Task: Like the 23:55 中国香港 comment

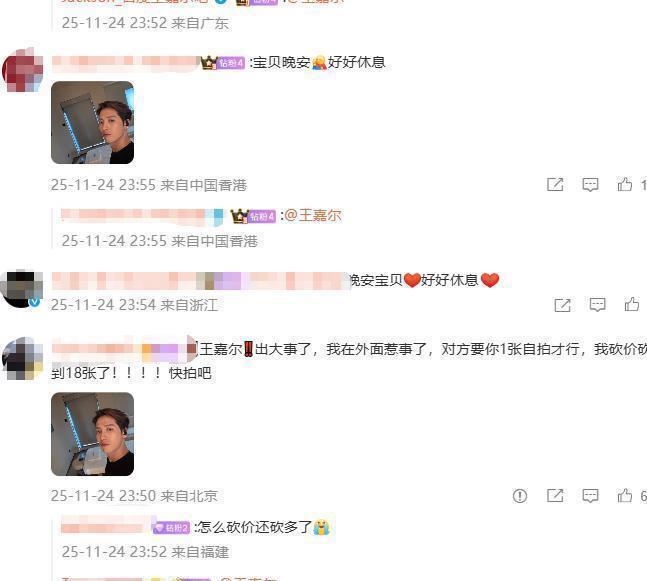Action: point(624,184)
